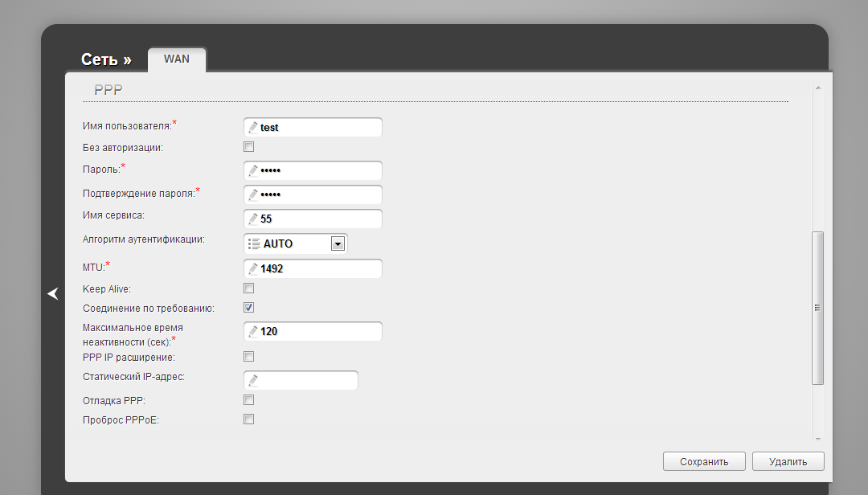Image resolution: width=868 pixels, height=495 pixels.
Task: Click the left arrow to open the side menu
Action: coord(53,293)
